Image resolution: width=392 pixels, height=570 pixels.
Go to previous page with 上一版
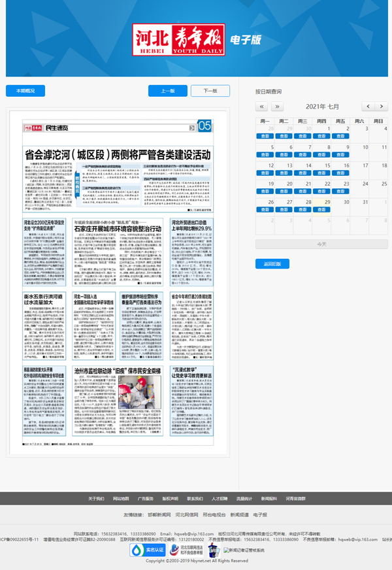168,91
